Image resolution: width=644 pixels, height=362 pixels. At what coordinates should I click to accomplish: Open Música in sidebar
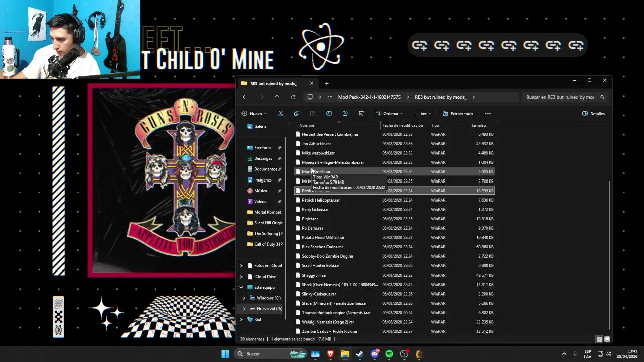[261, 191]
